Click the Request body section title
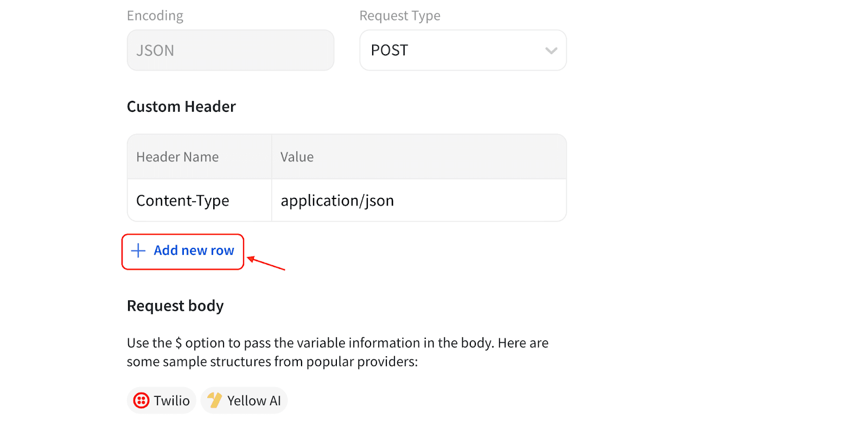This screenshot has height=424, width=868. coord(175,306)
